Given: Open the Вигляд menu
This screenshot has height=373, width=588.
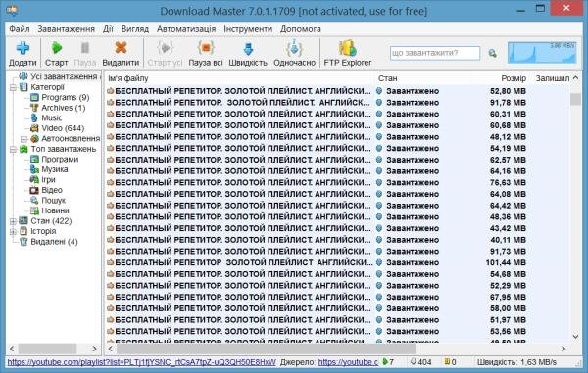Looking at the screenshot, I should pyautogui.click(x=135, y=29).
